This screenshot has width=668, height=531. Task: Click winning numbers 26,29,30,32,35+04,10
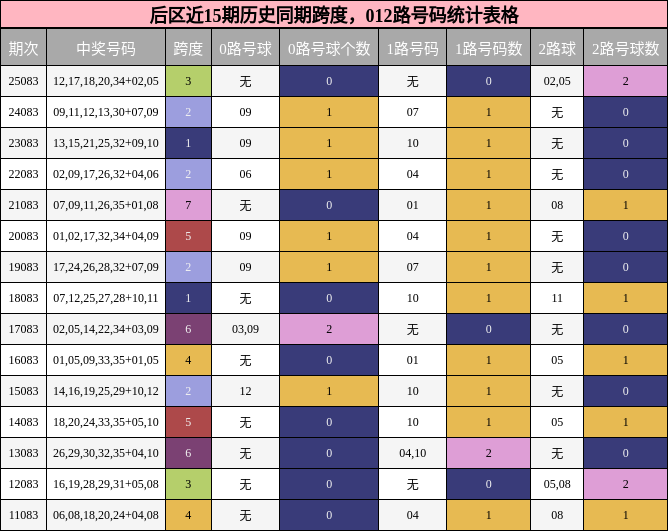[106, 453]
